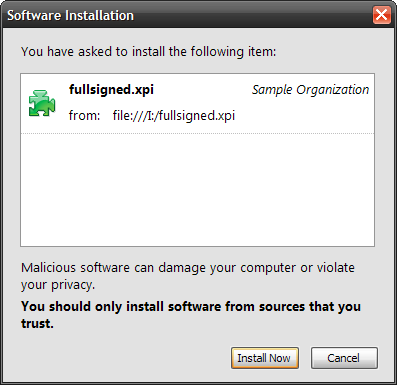Click the "your privacy." warning line
This screenshot has height=385, width=397.
tap(58, 285)
